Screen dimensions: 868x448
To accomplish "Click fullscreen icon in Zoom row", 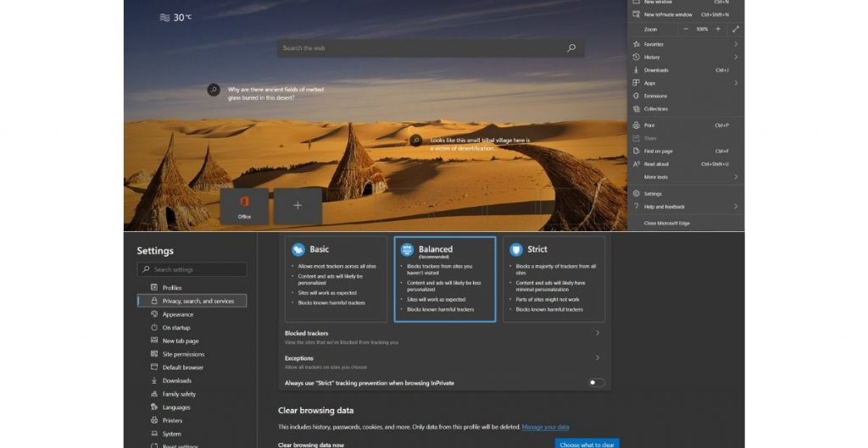I will click(x=735, y=29).
